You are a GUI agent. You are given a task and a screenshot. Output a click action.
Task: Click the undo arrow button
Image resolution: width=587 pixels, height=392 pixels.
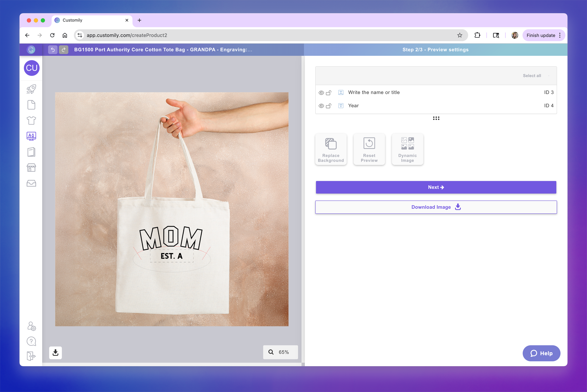point(53,50)
